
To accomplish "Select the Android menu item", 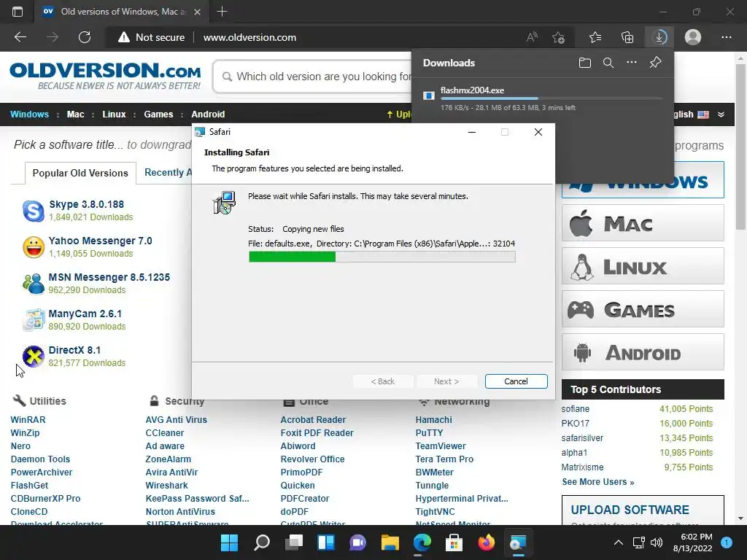I will (x=208, y=114).
